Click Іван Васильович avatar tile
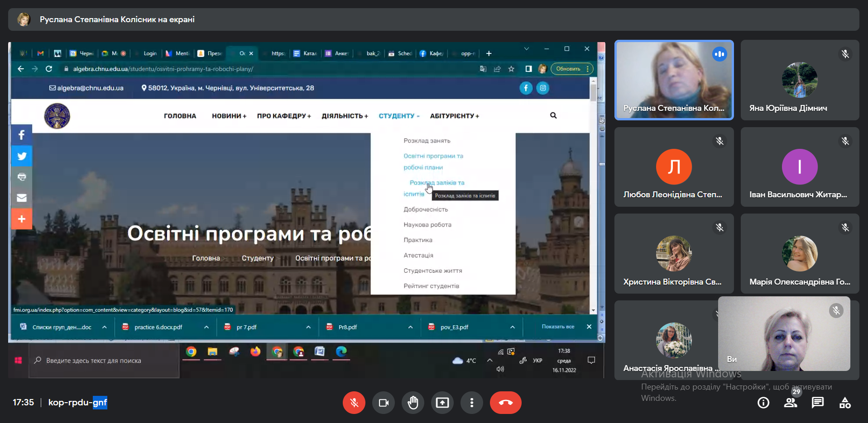 click(800, 167)
